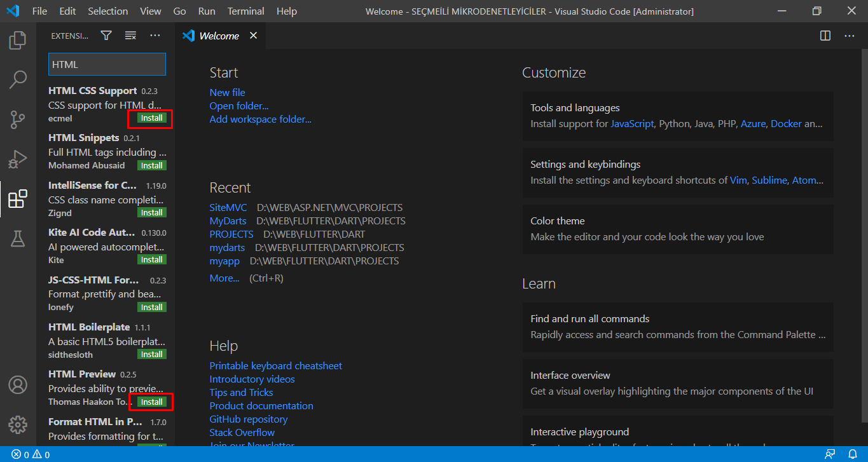The width and height of the screenshot is (868, 462).
Task: Click the Open folder... link
Action: 239,105
